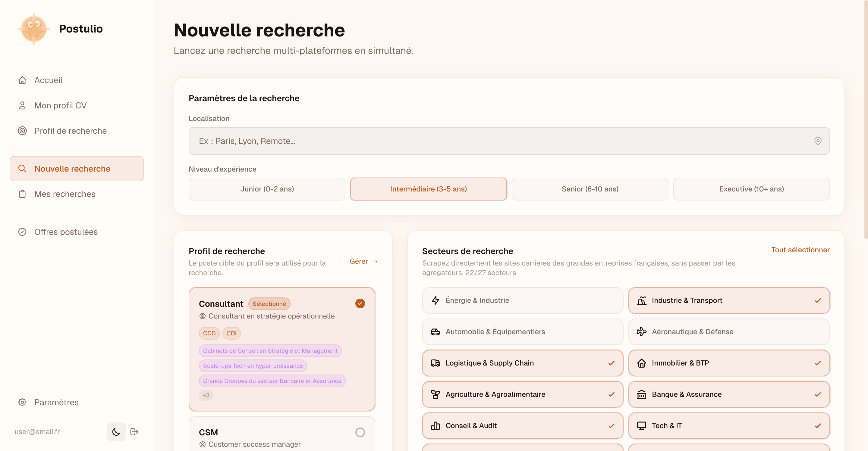868x451 pixels.
Task: Click the CDD contract tag
Action: click(x=209, y=333)
